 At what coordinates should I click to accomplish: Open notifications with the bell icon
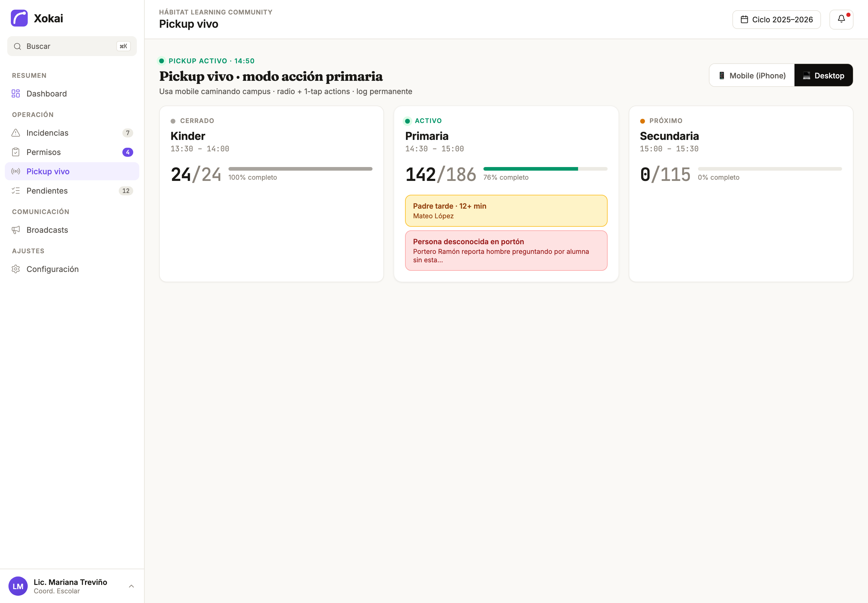point(841,19)
